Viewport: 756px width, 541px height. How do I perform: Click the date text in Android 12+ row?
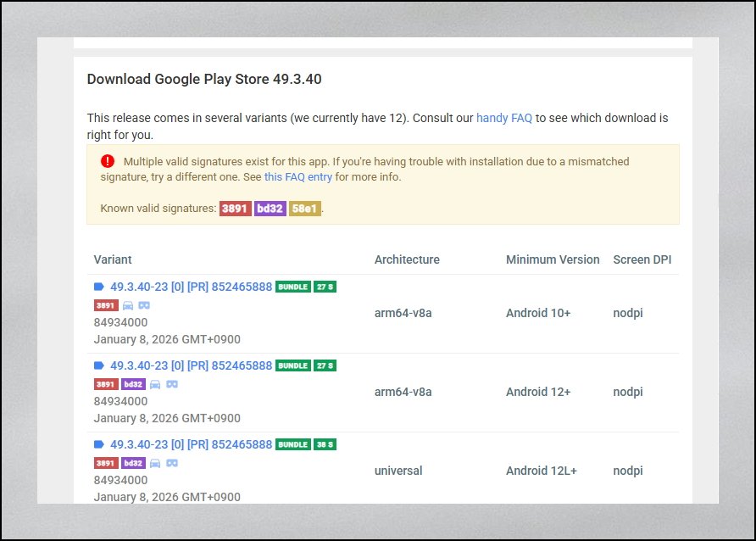[167, 419]
